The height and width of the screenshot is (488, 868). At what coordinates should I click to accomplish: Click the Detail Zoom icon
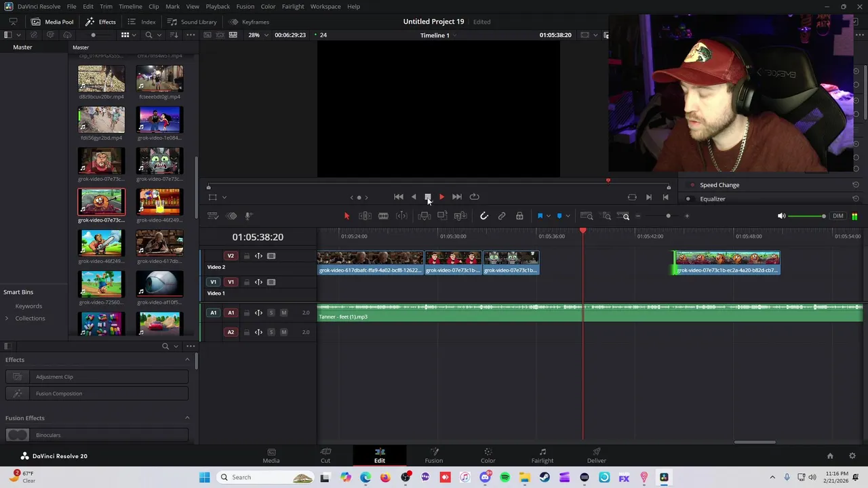606,216
